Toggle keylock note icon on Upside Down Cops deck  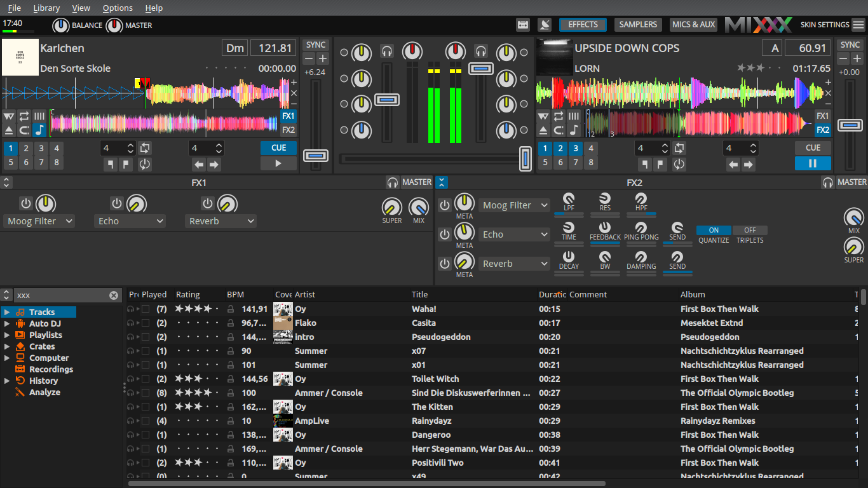click(574, 130)
